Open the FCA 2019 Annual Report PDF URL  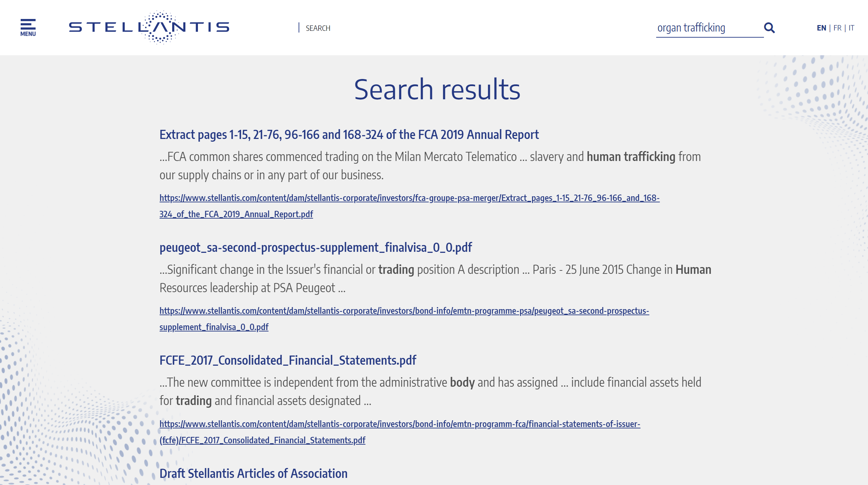[x=409, y=198]
